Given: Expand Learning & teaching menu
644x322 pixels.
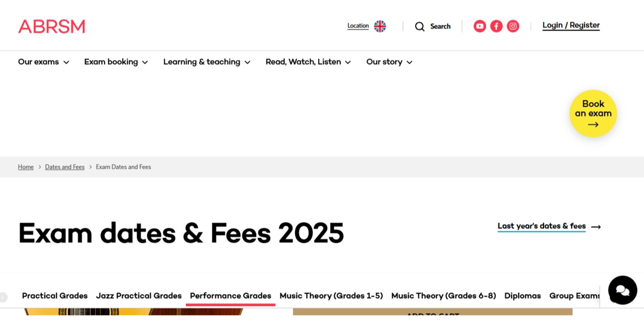Looking at the screenshot, I should point(206,62).
